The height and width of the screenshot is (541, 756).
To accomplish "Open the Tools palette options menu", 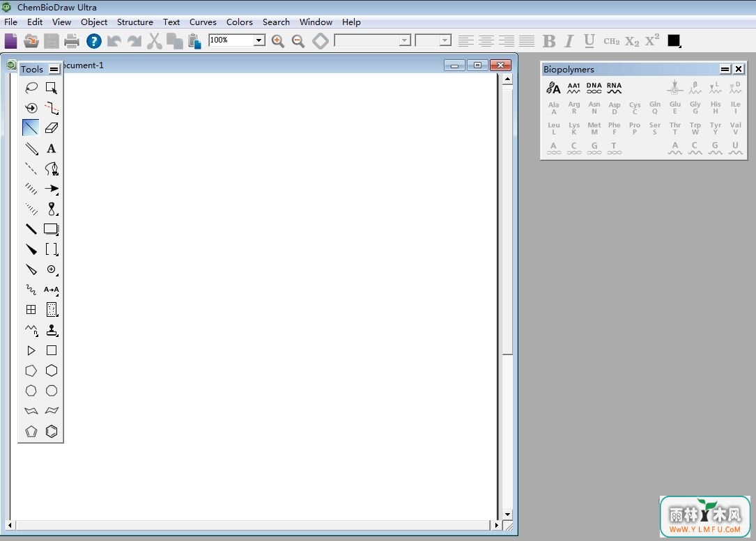I will [54, 70].
